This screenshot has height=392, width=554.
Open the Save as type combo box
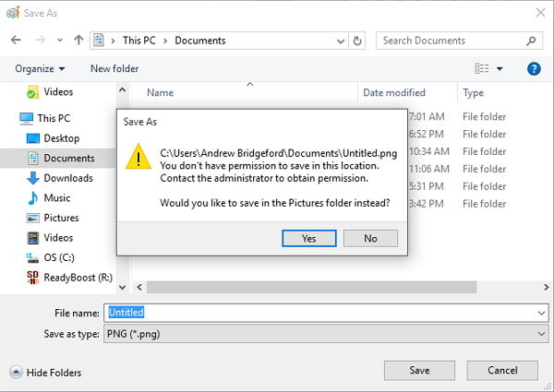click(326, 334)
